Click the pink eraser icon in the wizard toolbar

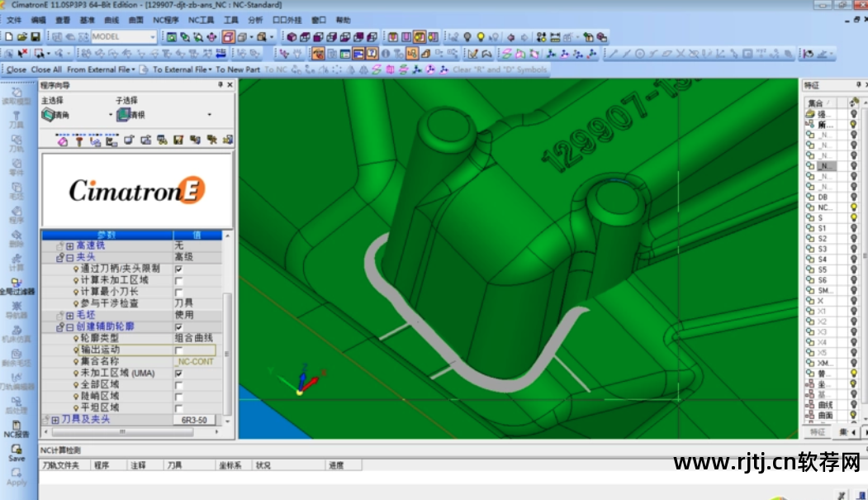click(x=63, y=141)
